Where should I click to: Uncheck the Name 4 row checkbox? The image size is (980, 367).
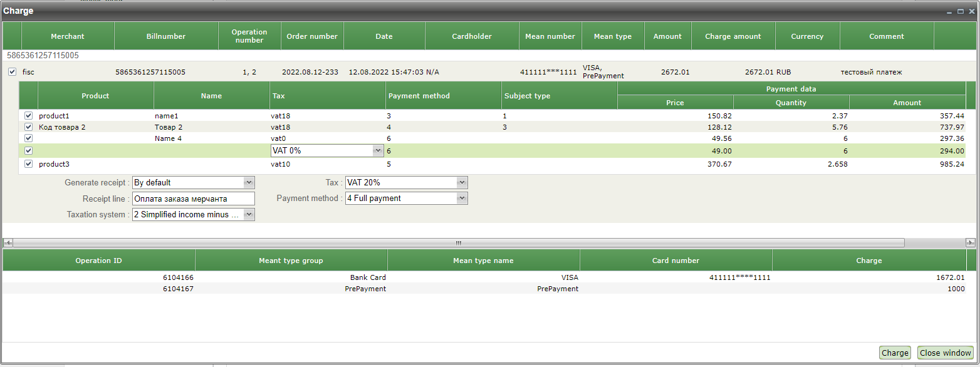(28, 138)
